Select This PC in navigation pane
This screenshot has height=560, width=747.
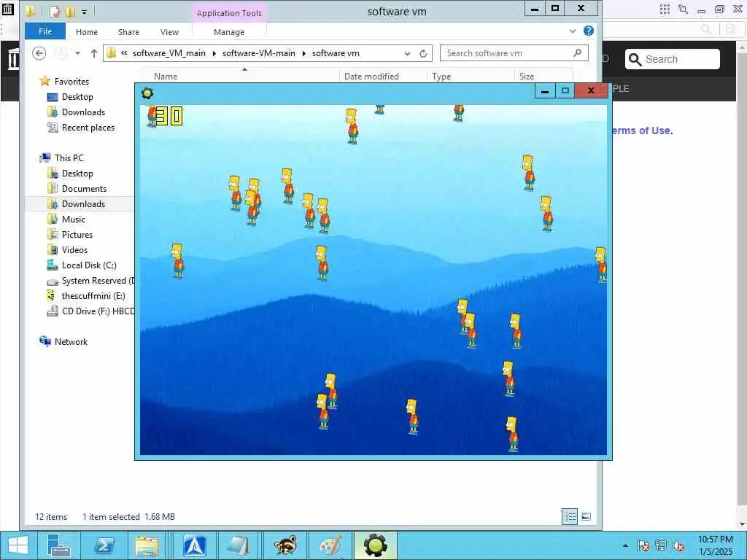[x=69, y=158]
